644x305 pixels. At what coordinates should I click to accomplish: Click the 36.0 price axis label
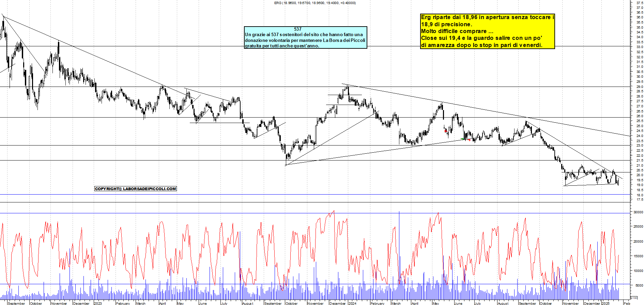[x=640, y=17]
